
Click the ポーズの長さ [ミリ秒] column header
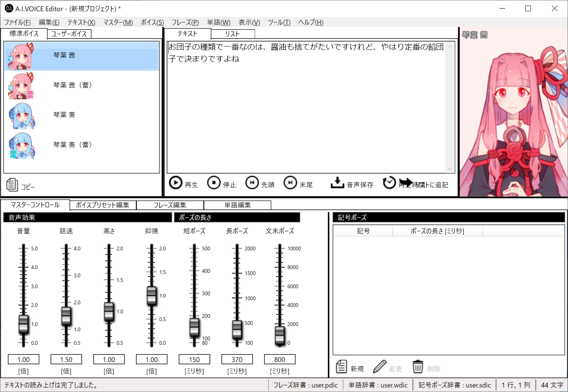[x=438, y=231]
